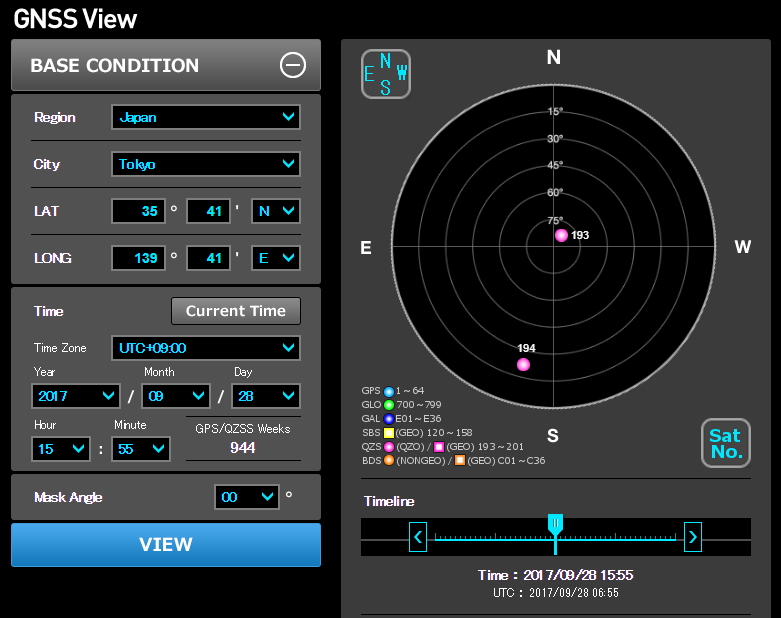Image resolution: width=781 pixels, height=618 pixels.
Task: Open the Year dropdown showing 2017
Action: [x=76, y=396]
